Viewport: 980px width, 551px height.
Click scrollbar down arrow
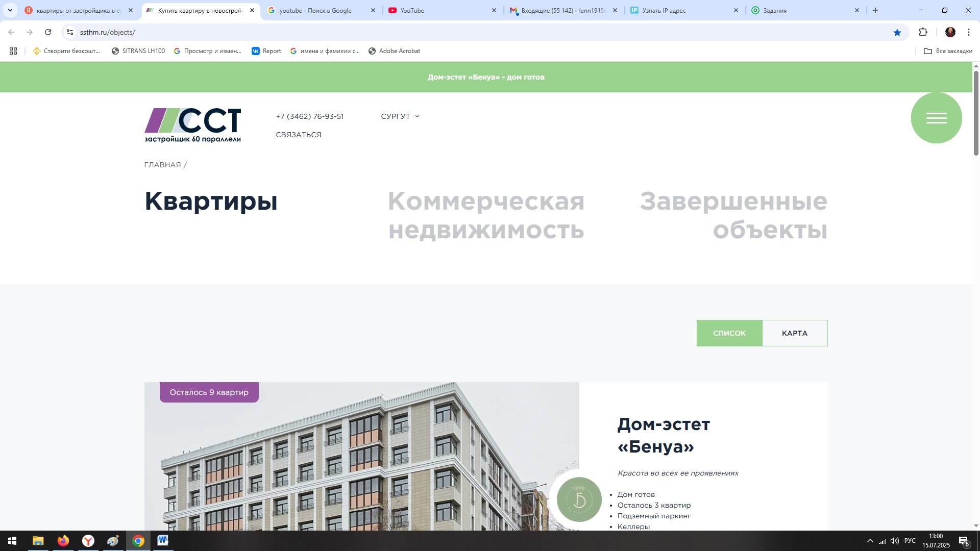(x=976, y=525)
